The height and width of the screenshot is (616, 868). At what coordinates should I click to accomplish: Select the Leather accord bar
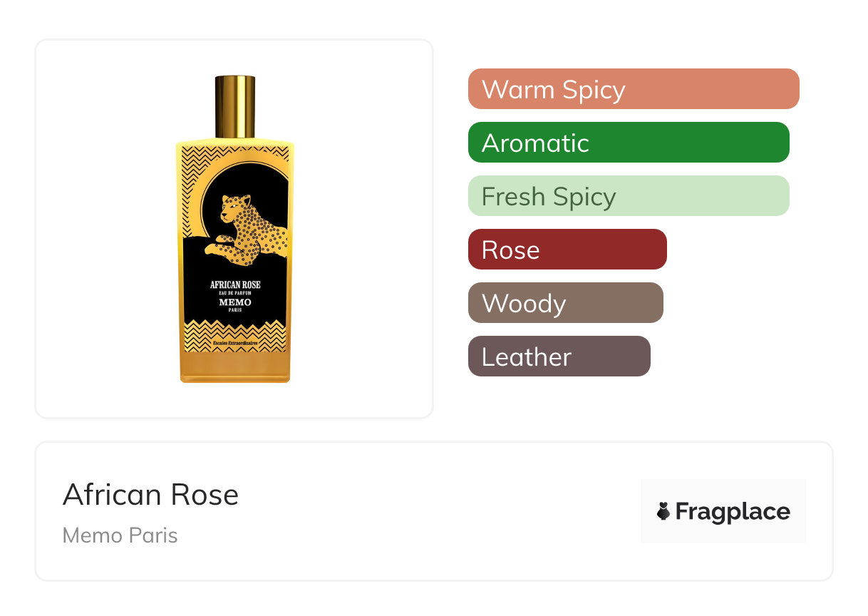click(559, 356)
